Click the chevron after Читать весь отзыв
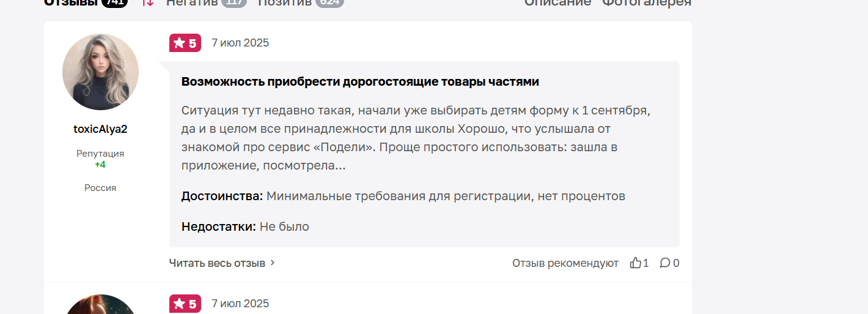The height and width of the screenshot is (314, 868). pos(273,263)
